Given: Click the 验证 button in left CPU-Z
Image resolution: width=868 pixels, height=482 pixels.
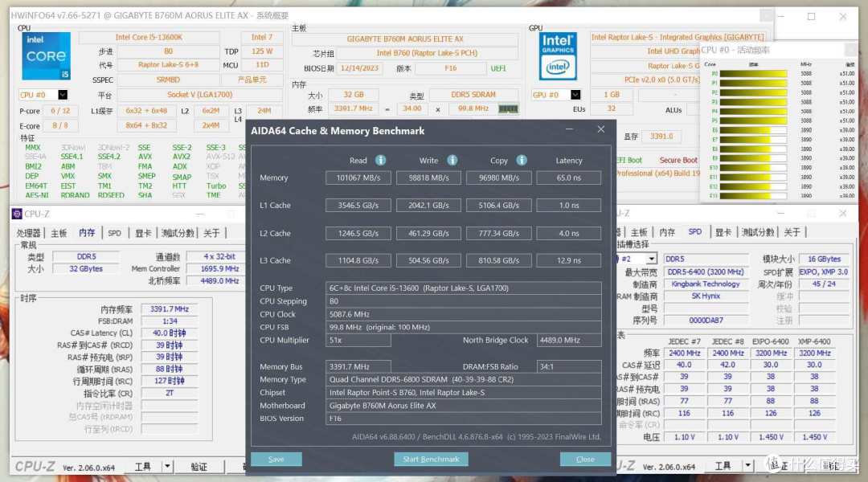Looking at the screenshot, I should pyautogui.click(x=199, y=467).
